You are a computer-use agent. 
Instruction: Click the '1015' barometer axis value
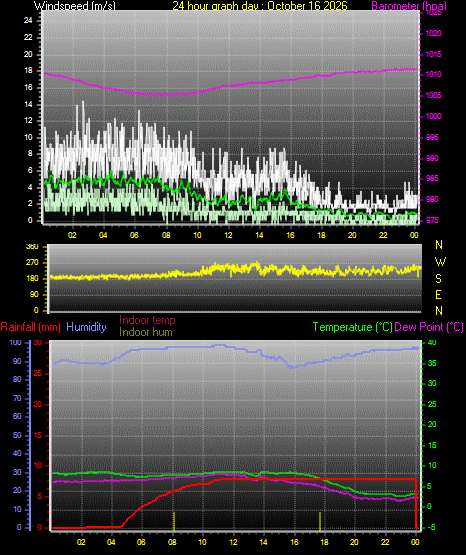pos(433,54)
